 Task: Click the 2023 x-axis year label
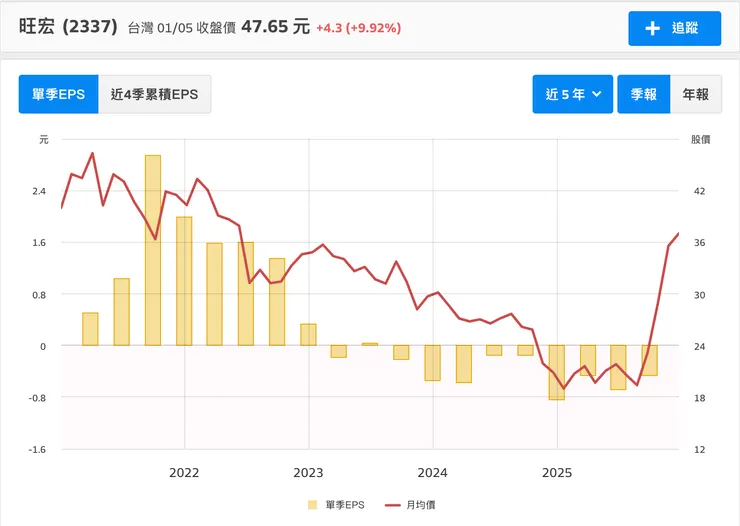(x=308, y=473)
